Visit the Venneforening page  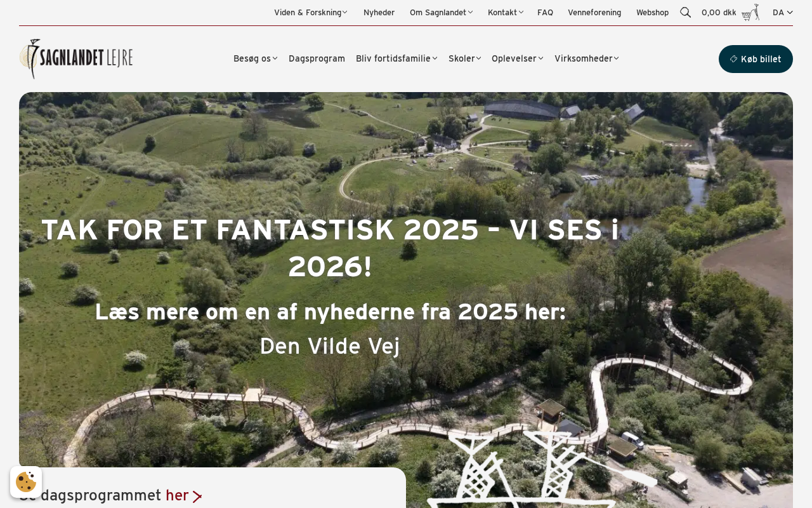pyautogui.click(x=594, y=12)
